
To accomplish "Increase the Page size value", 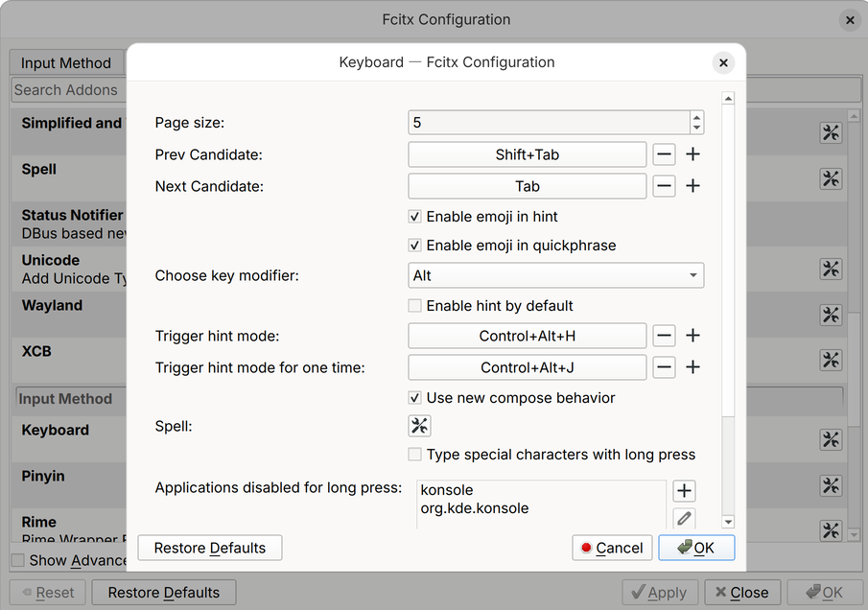I will pos(696,117).
